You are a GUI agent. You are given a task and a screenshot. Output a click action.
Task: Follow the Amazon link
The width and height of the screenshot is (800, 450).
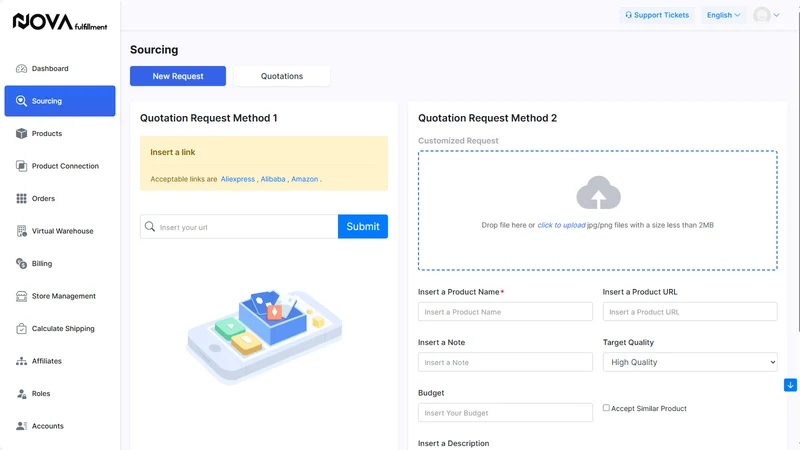pos(305,179)
